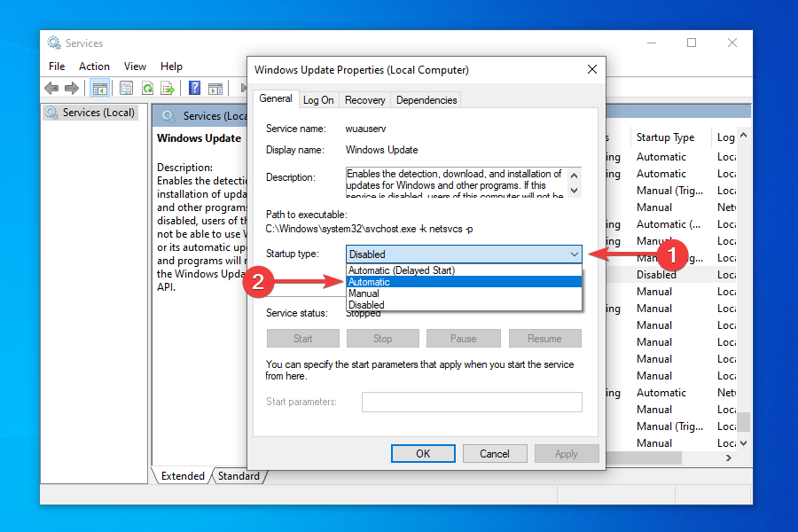Screen dimensions: 798x532
Task: Click the Export List toolbar icon
Action: (x=168, y=88)
